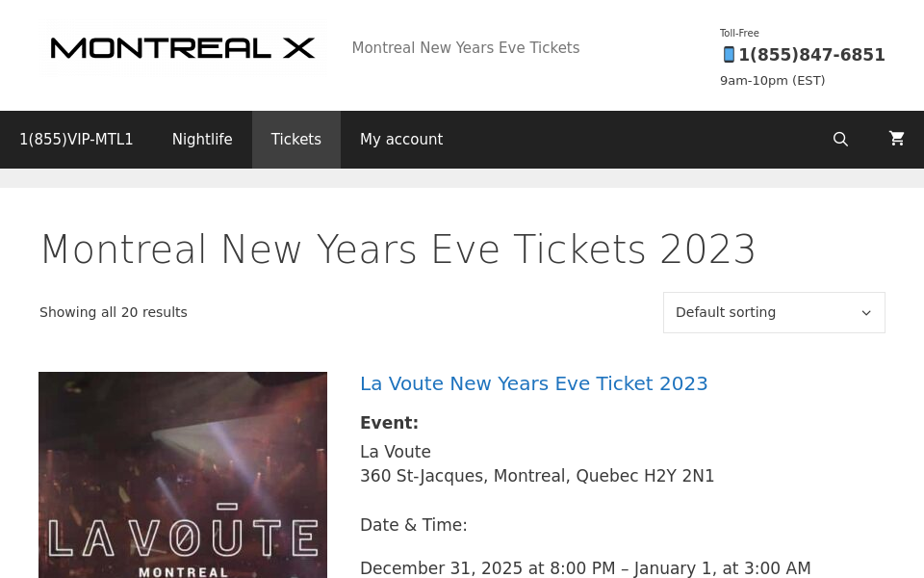
Task: Call toll-free number 1(855)847-6851
Action: (811, 55)
